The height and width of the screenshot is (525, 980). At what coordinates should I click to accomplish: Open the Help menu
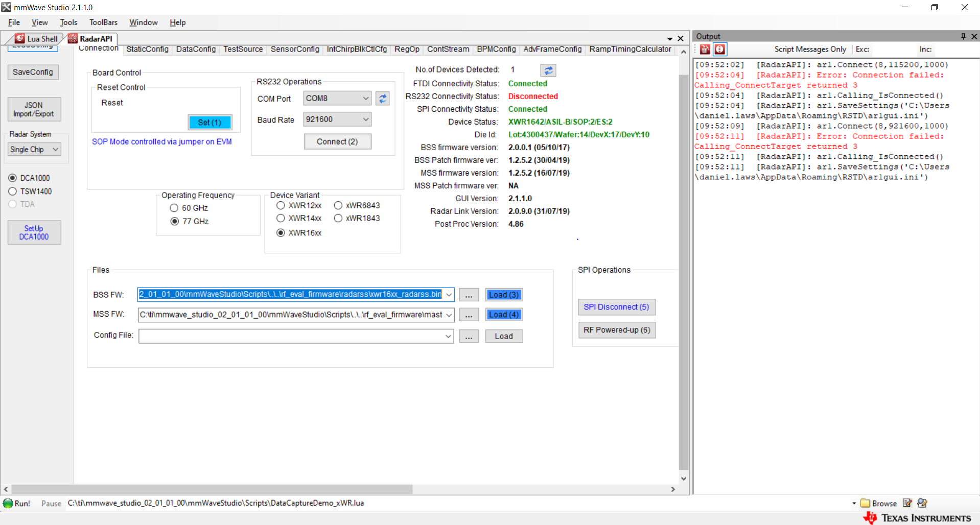point(177,22)
